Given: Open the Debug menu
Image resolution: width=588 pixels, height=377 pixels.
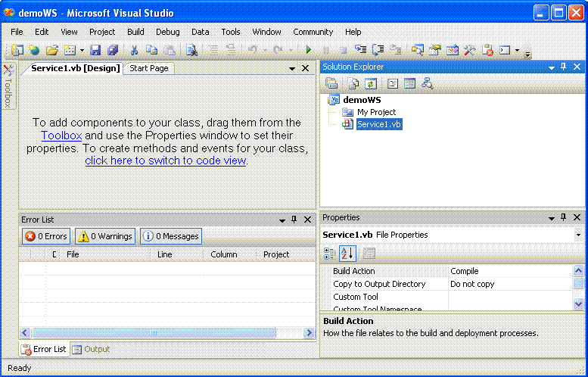Looking at the screenshot, I should pyautogui.click(x=168, y=32).
